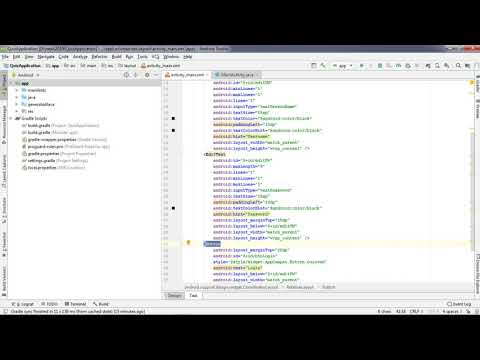Open the Tools menu
480x360 pixels.
(142, 57)
